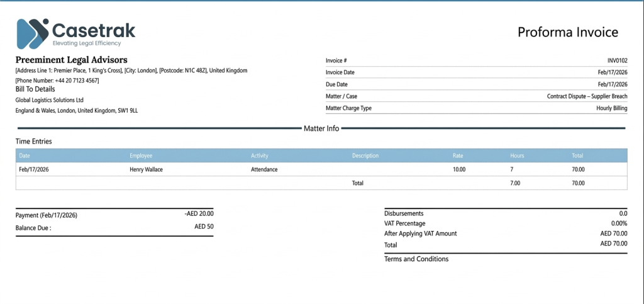Click the Employee column header
The height and width of the screenshot is (304, 644).
(x=141, y=155)
